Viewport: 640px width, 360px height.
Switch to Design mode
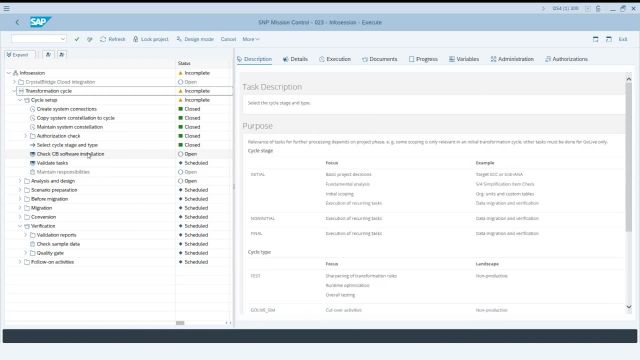[x=195, y=39]
